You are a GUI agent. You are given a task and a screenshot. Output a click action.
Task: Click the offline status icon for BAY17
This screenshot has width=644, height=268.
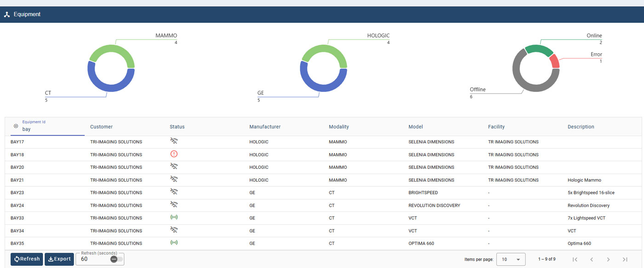tap(173, 141)
